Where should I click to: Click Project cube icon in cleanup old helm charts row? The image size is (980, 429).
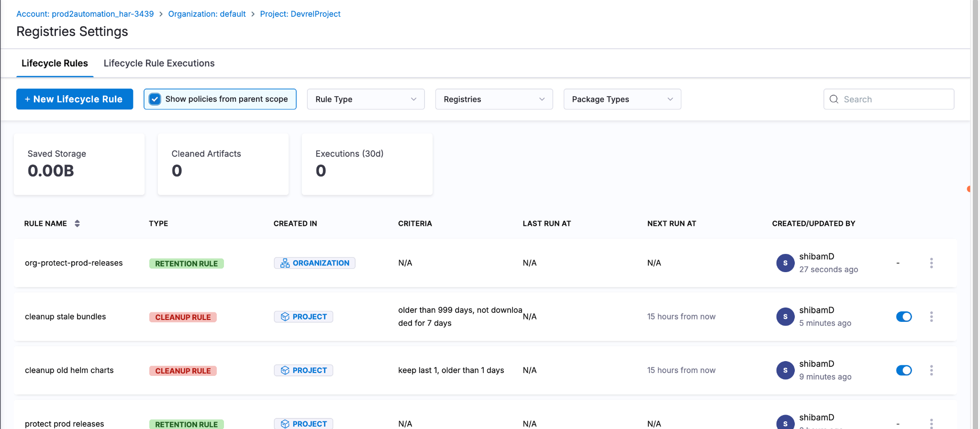point(285,370)
